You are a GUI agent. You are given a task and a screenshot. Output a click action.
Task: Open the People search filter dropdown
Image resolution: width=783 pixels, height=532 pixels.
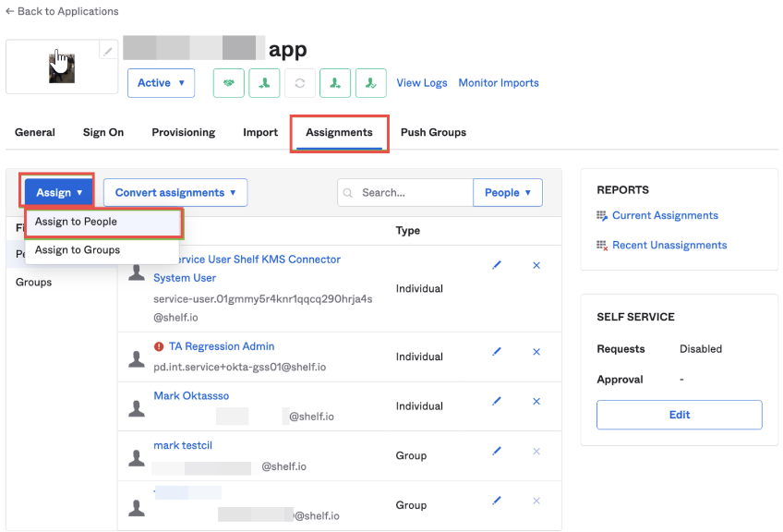507,192
